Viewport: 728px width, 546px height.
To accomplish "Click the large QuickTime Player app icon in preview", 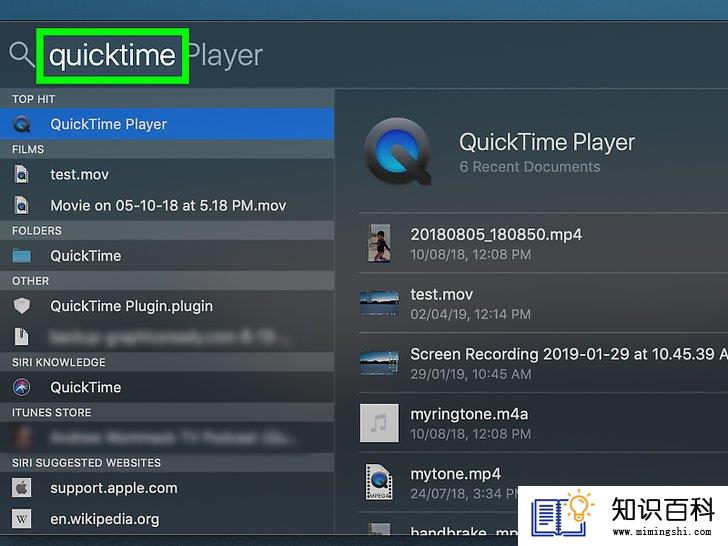I will pos(398,151).
